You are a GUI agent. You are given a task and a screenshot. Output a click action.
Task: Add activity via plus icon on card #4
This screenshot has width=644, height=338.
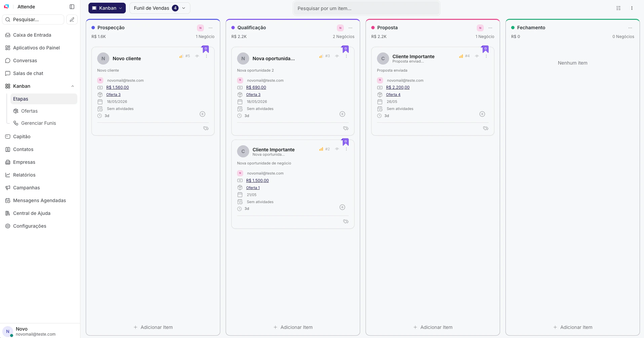point(482,114)
